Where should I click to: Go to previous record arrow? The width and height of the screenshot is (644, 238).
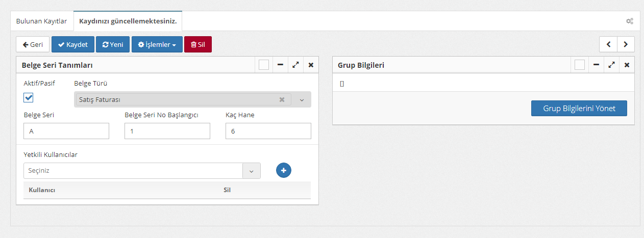click(x=608, y=44)
